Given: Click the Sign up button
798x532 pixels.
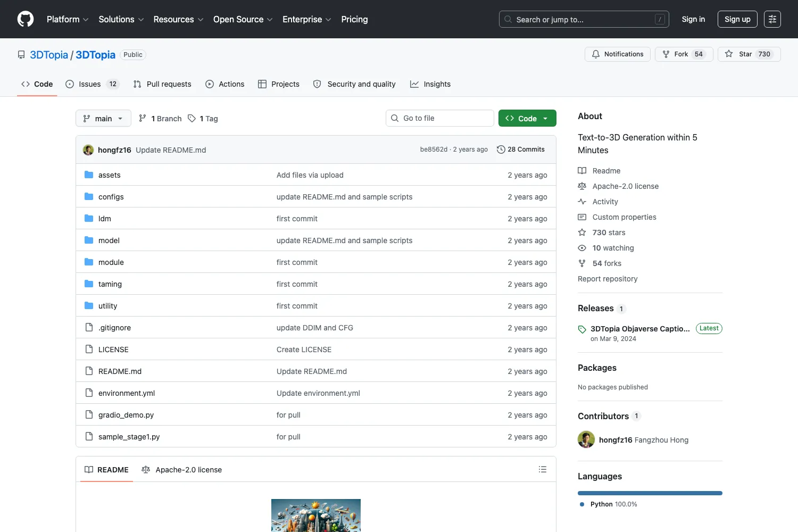Looking at the screenshot, I should click(737, 19).
